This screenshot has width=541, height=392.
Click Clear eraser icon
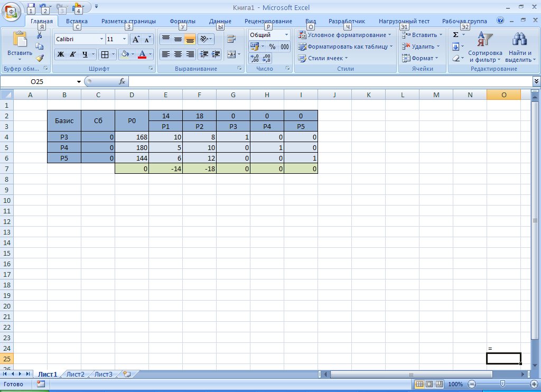456,58
